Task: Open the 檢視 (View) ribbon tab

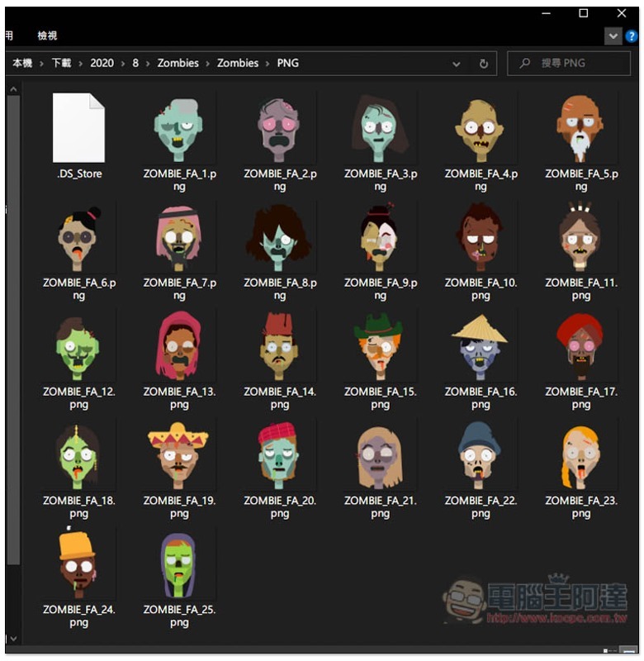Action: click(x=47, y=36)
